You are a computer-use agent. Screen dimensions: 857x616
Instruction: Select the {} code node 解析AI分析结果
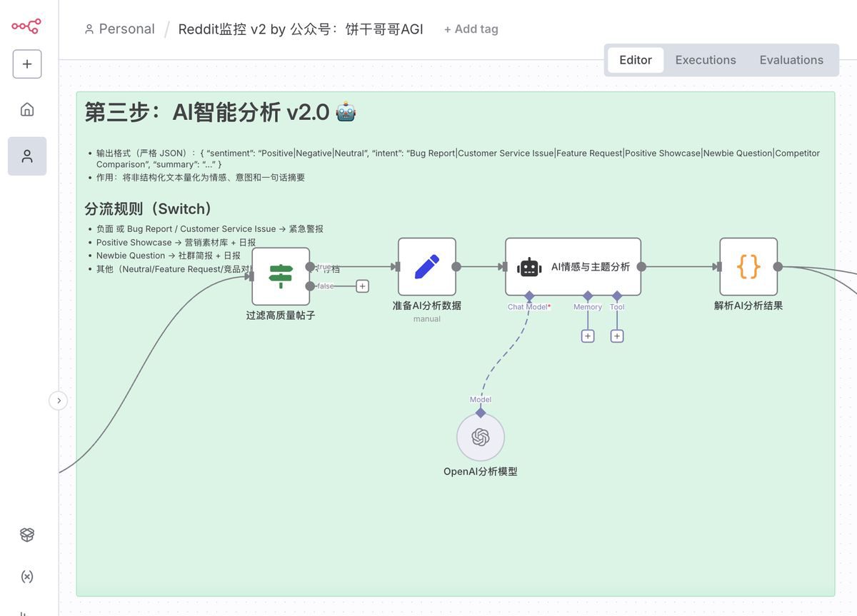point(748,266)
